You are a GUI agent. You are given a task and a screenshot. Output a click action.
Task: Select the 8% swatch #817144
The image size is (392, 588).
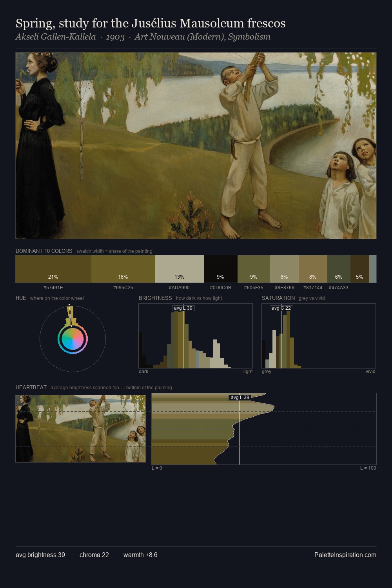(x=313, y=269)
